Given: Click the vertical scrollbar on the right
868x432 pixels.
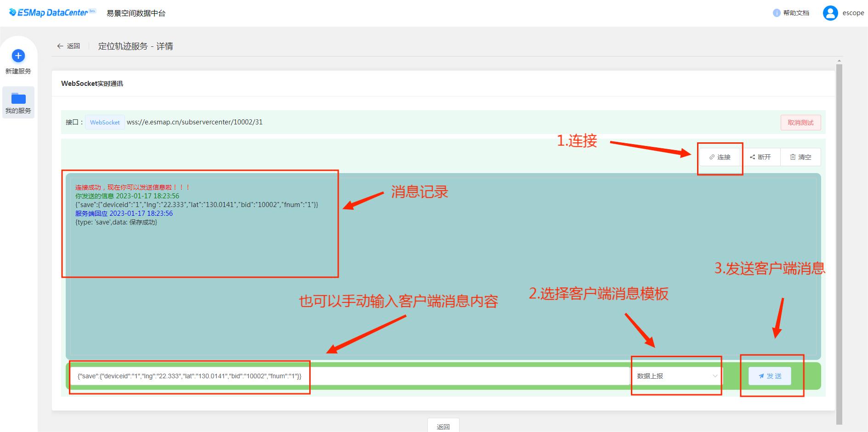Looking at the screenshot, I should pyautogui.click(x=839, y=230).
